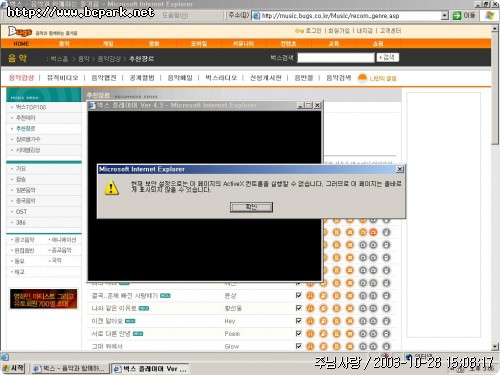
Task: Click the third orange icon in Hey row
Action: 337,321
